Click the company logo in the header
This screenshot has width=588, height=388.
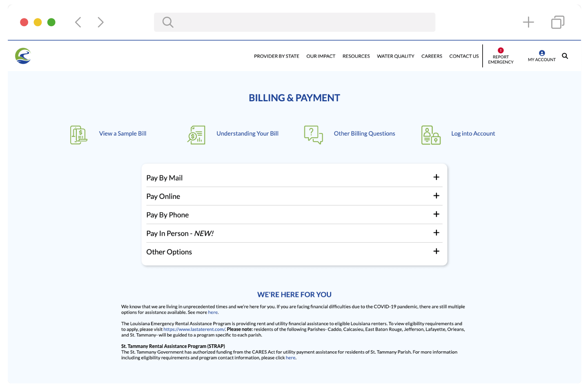[23, 56]
